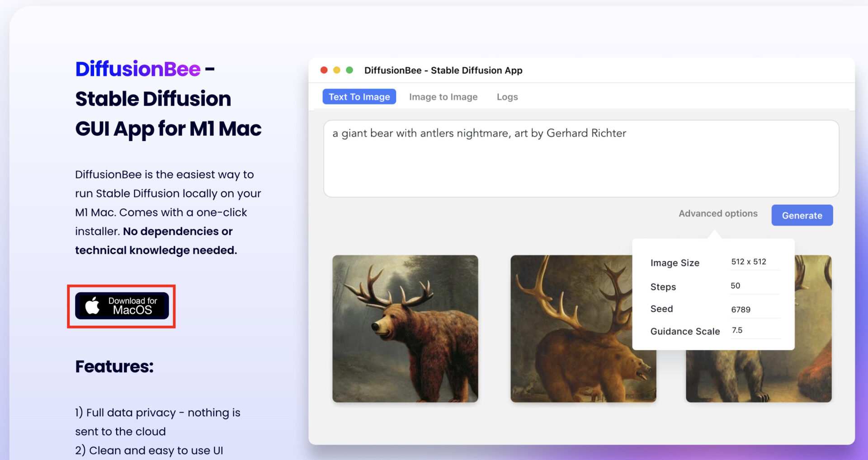Click the prompt text area
The height and width of the screenshot is (460, 868).
tap(581, 158)
